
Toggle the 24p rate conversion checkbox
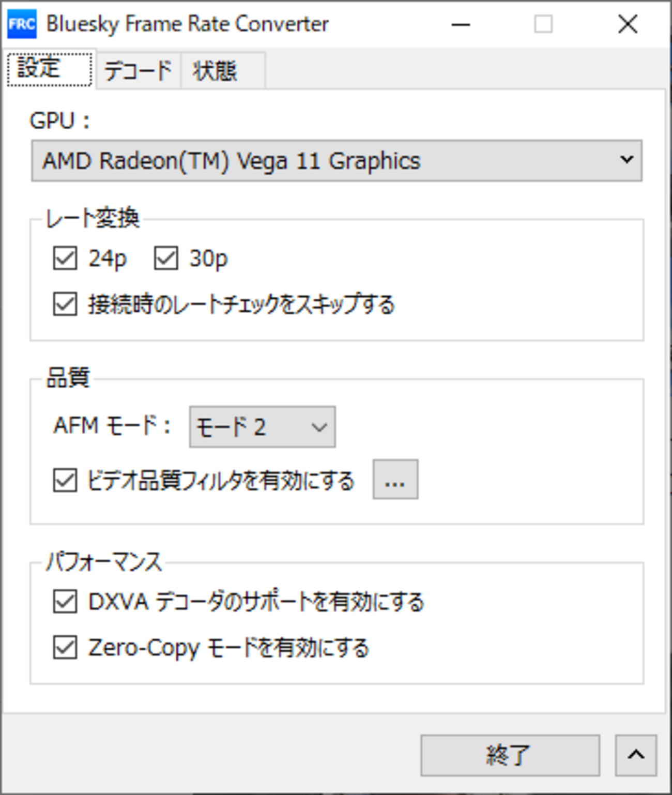point(65,258)
